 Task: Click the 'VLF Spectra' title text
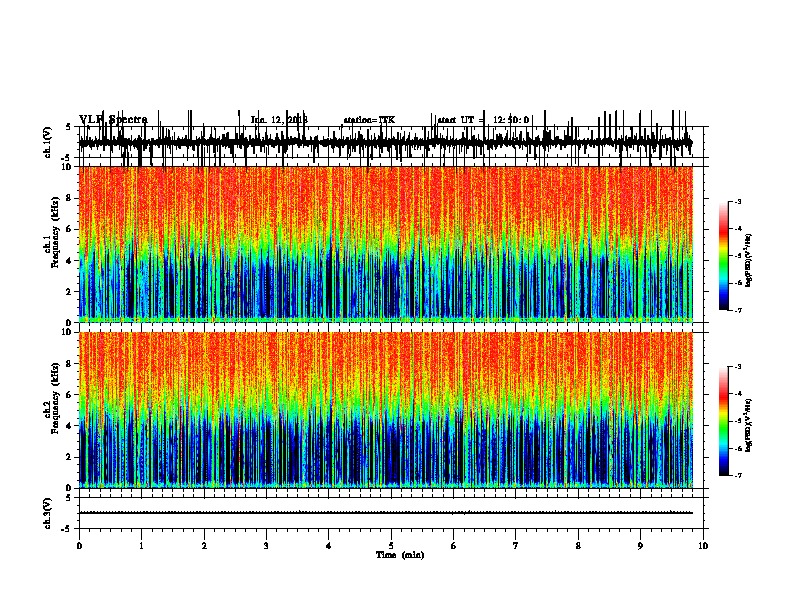click(x=114, y=119)
